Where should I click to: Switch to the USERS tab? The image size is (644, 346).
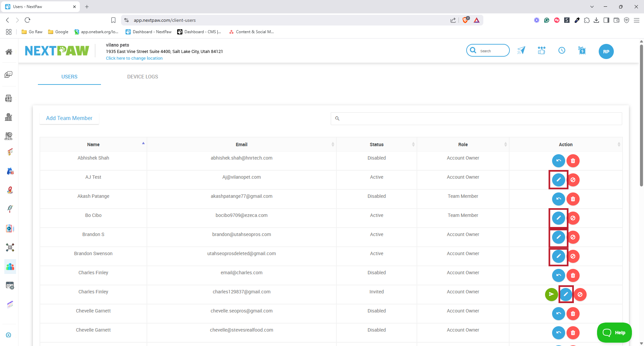69,77
